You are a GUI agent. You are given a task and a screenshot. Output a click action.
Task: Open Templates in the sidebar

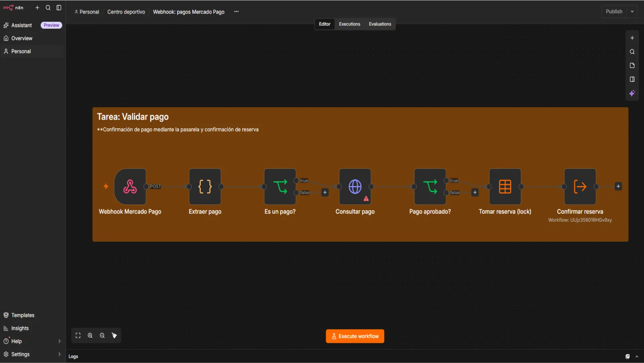[32, 315]
